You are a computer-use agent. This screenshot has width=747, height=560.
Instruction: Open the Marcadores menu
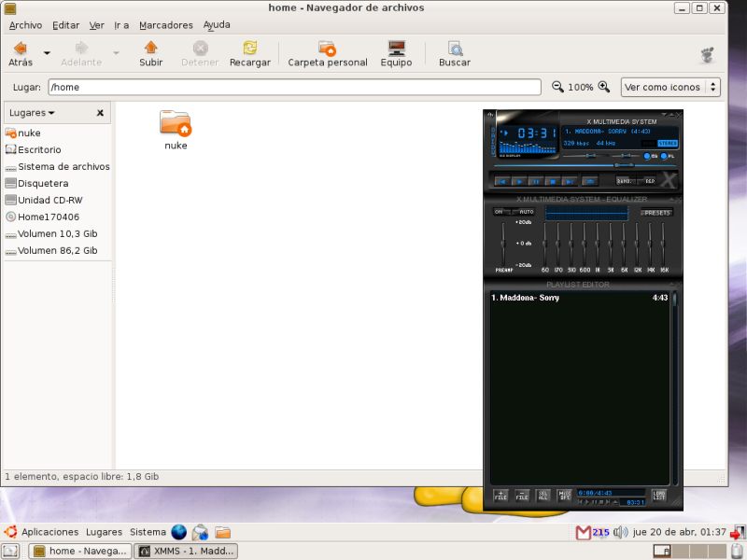click(x=166, y=25)
